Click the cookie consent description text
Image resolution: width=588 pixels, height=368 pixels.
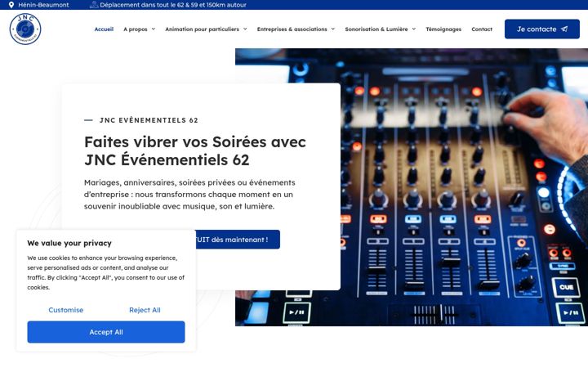tap(105, 272)
